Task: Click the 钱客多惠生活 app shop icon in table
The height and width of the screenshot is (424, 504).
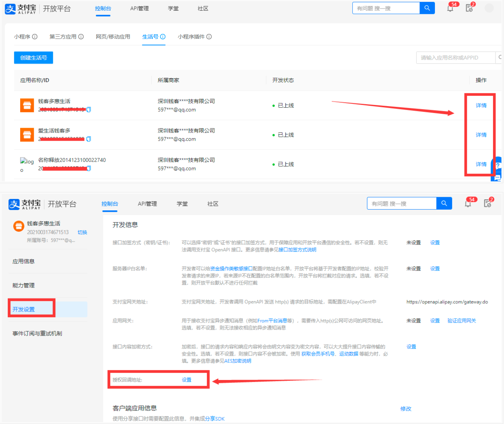Action: [27, 105]
